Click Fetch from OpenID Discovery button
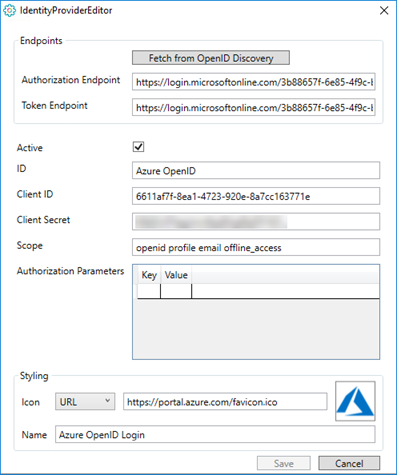397x475 pixels. [211, 58]
